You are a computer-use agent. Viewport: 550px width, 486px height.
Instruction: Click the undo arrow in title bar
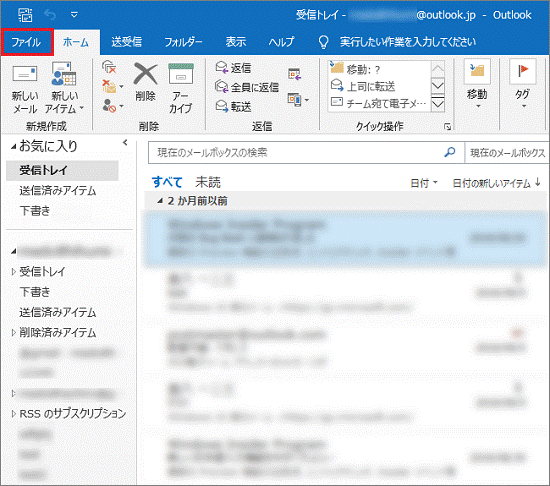[x=50, y=15]
